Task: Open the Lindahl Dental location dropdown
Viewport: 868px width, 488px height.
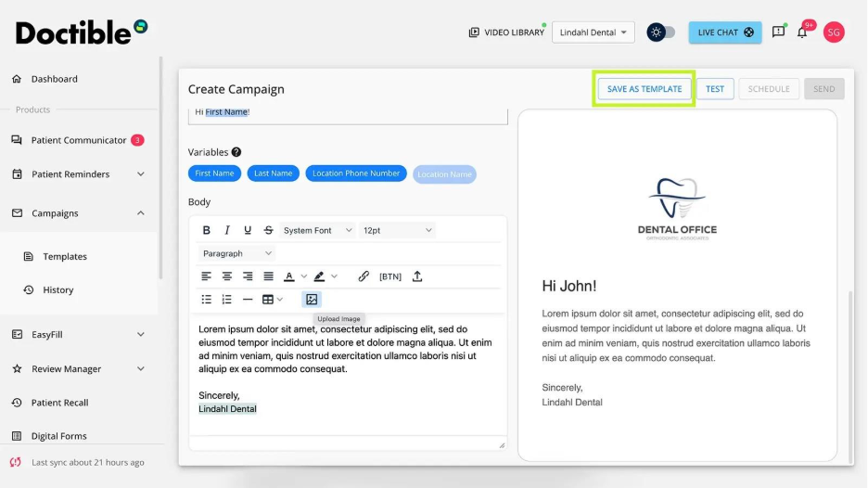Action: (593, 32)
